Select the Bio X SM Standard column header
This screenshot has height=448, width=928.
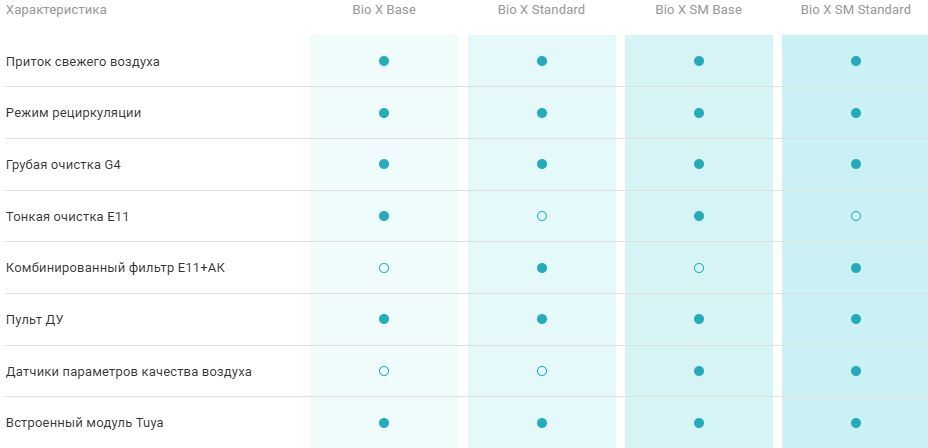(x=856, y=10)
